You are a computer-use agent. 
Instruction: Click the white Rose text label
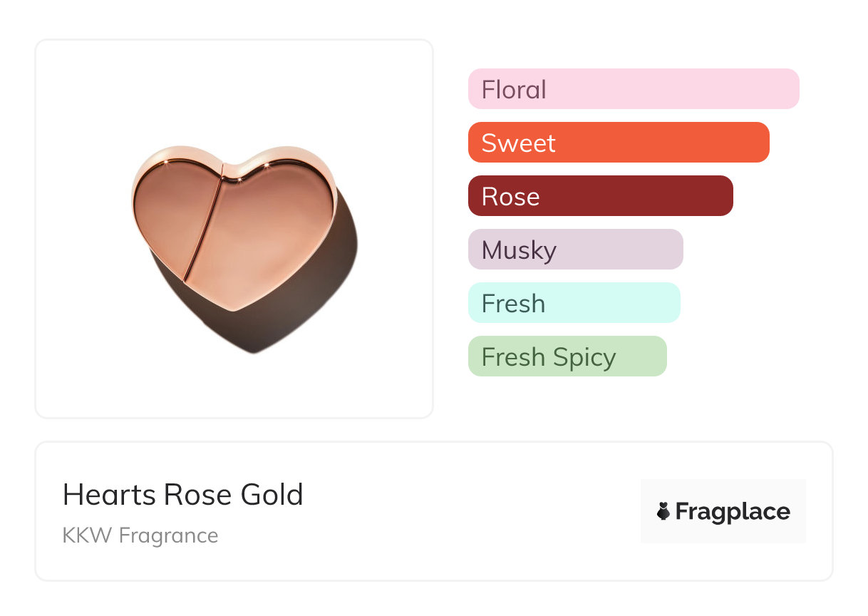click(x=510, y=197)
